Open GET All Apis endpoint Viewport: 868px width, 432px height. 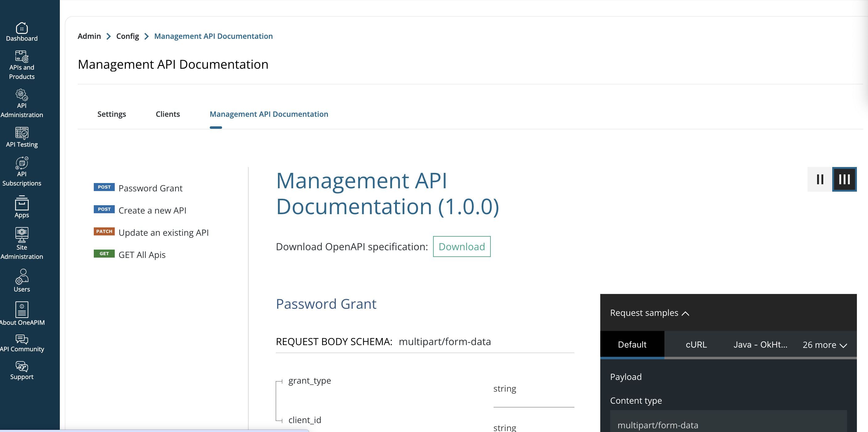(130, 255)
